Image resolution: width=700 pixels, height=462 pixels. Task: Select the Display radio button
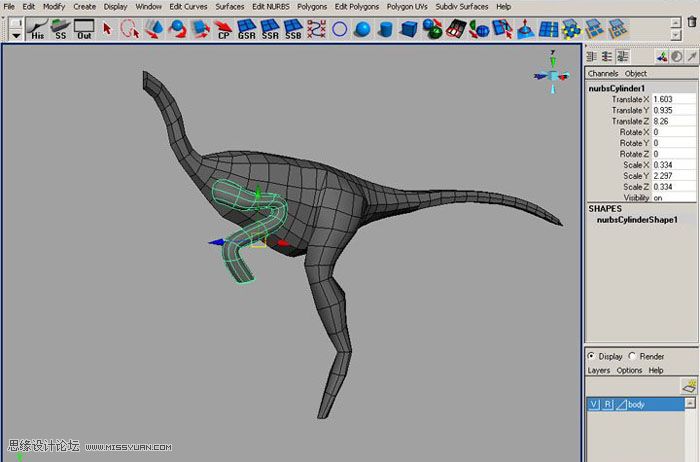pyautogui.click(x=591, y=356)
